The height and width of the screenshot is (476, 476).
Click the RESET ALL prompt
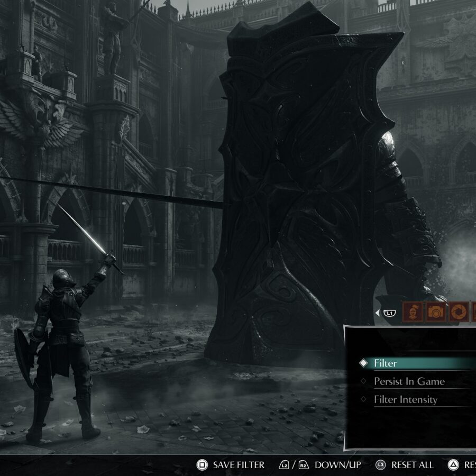[412, 465]
